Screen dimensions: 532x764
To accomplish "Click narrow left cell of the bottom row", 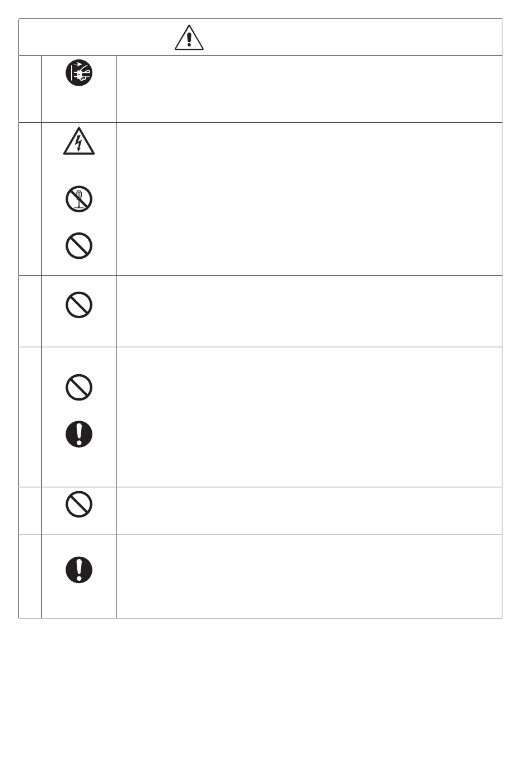I will coord(30,576).
